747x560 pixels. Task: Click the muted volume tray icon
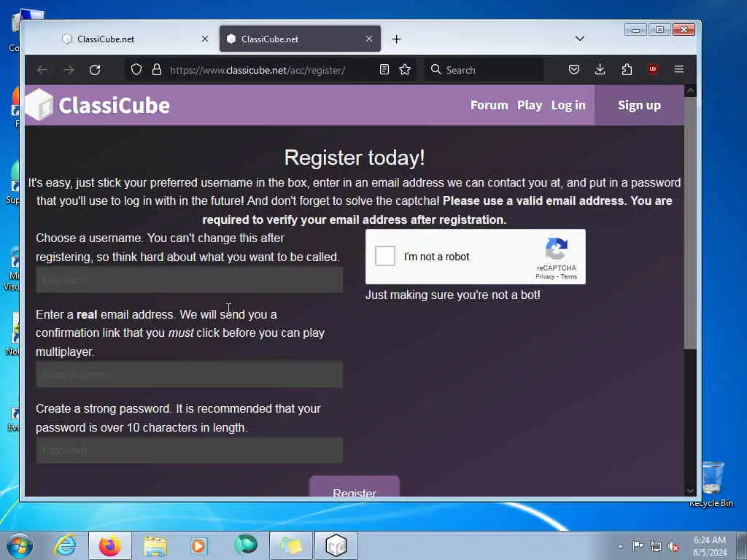tap(673, 547)
